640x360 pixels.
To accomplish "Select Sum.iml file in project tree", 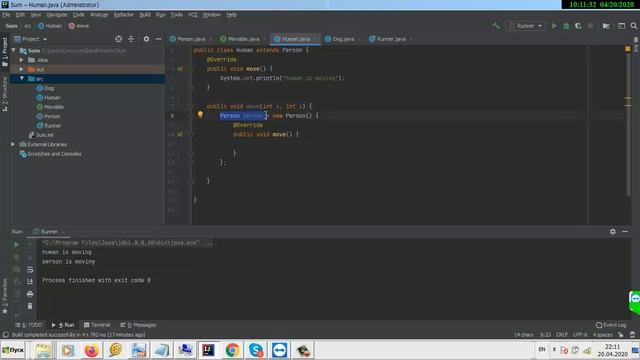I will pyautogui.click(x=44, y=135).
